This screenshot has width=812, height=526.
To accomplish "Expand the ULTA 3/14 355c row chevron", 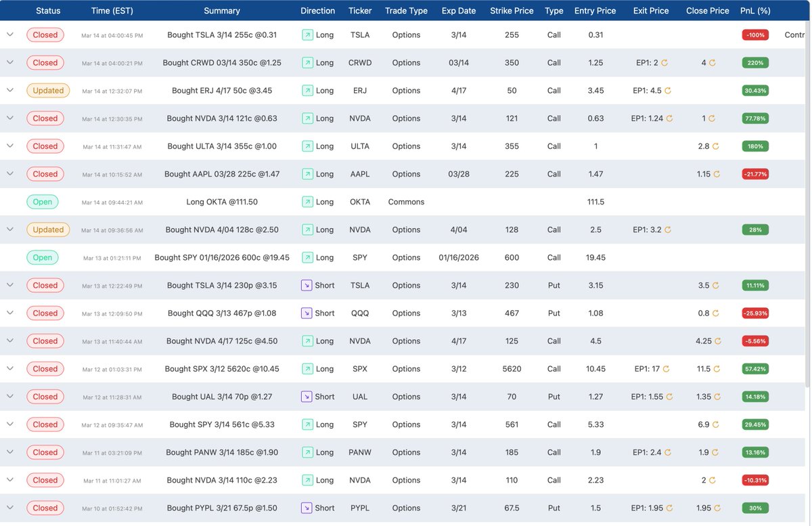I will [x=10, y=146].
